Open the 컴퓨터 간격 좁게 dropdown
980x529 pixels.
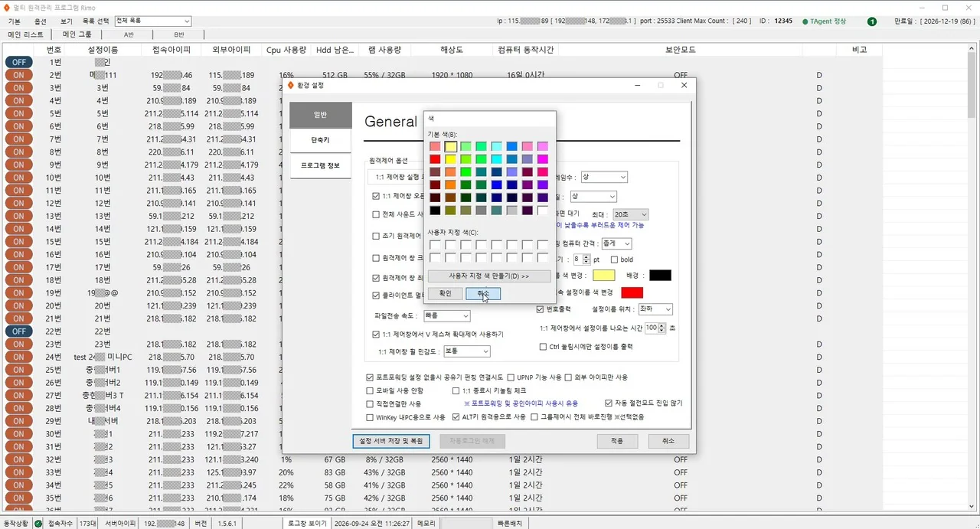point(616,243)
